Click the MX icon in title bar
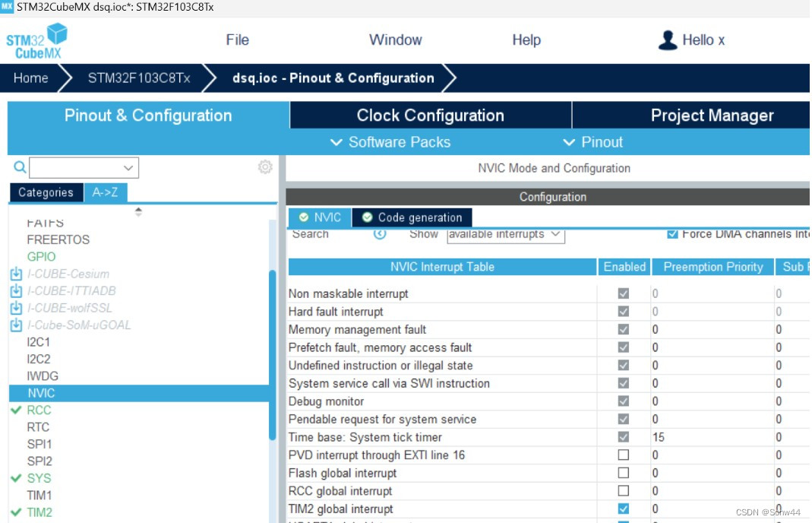The width and height of the screenshot is (812, 523). [7, 7]
